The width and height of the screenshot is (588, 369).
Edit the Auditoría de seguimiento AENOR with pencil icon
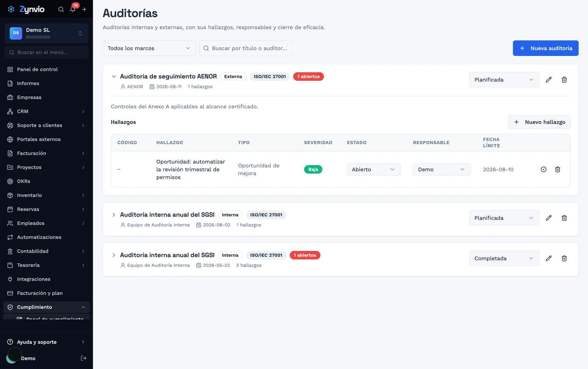tap(549, 80)
